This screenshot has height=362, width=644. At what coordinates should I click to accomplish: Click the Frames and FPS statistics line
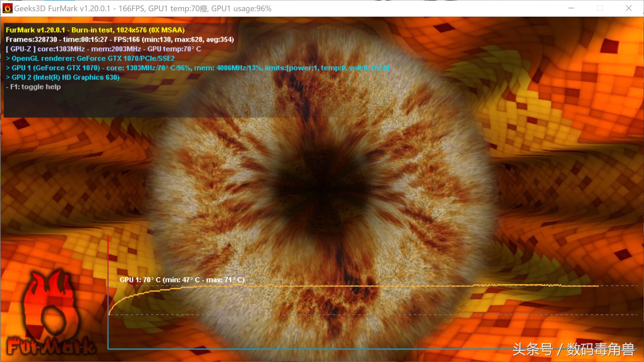point(120,40)
